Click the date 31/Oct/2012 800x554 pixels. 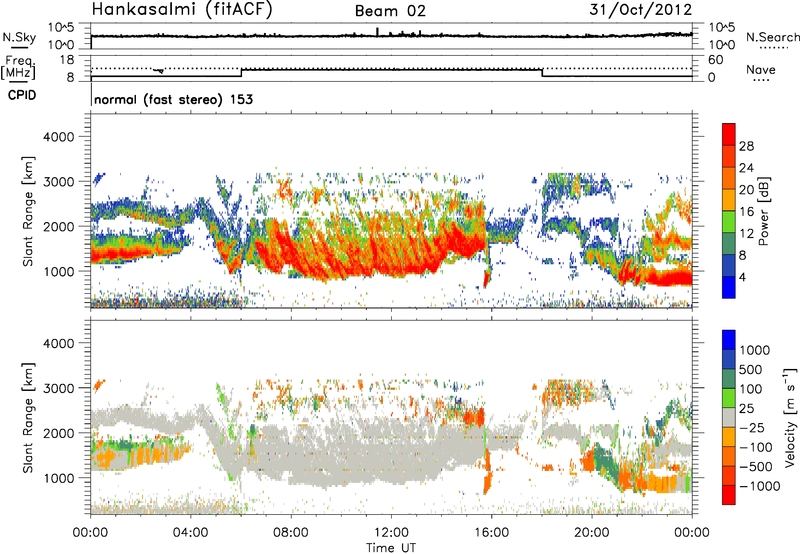[x=641, y=9]
